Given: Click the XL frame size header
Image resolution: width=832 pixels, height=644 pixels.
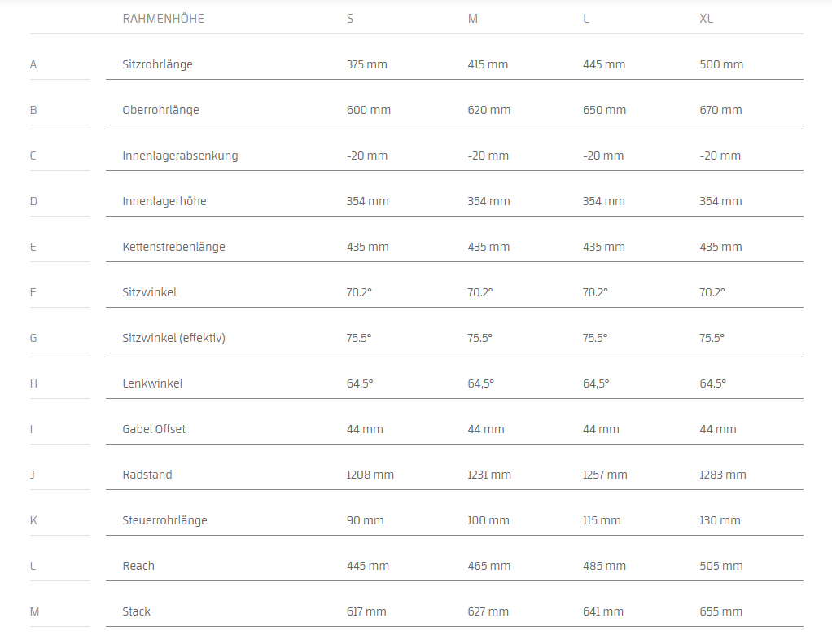Looking at the screenshot, I should coord(707,19).
